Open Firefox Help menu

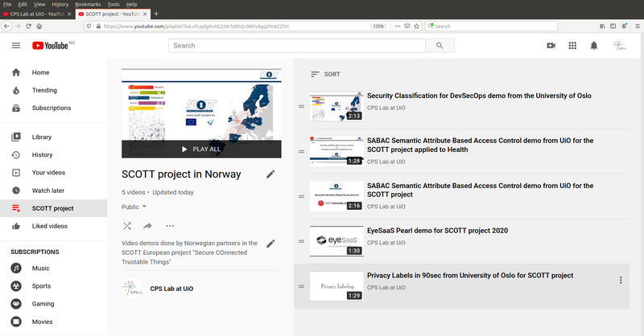pyautogui.click(x=131, y=4)
